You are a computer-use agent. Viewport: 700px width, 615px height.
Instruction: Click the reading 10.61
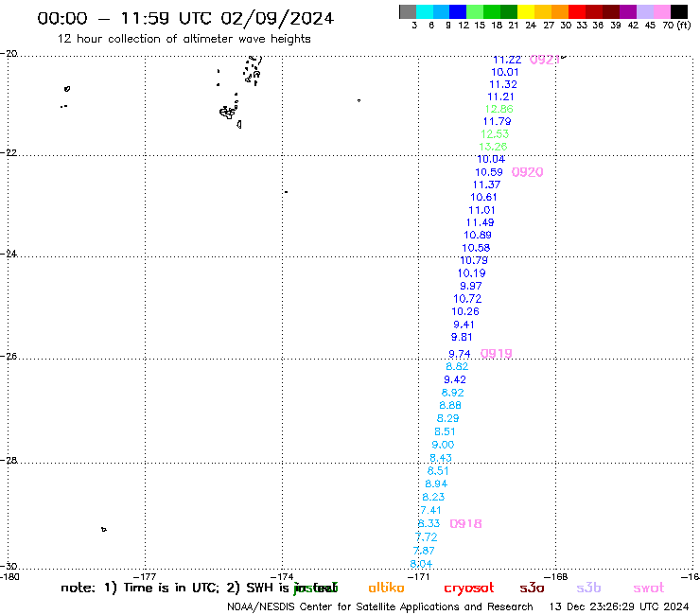(483, 198)
